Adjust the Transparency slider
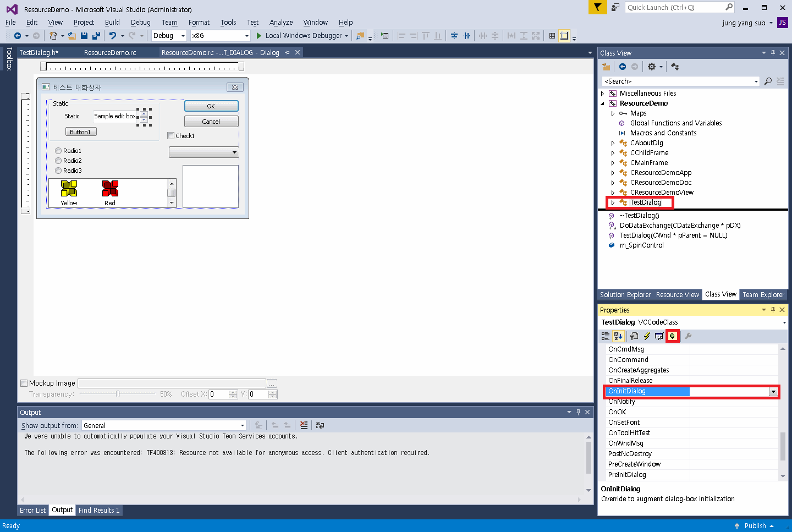Viewport: 792px width, 532px height. click(x=117, y=394)
